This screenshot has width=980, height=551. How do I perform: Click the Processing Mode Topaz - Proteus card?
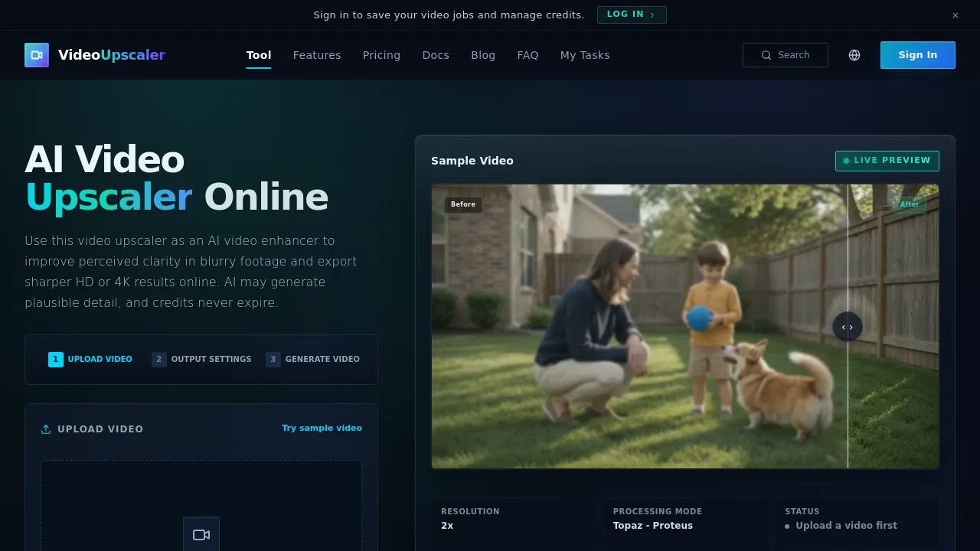click(685, 525)
